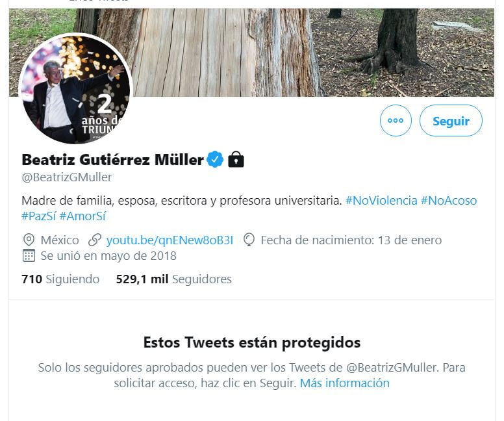This screenshot has width=504, height=421.
Task: Open the #NoViolencia hashtag
Action: click(381, 200)
